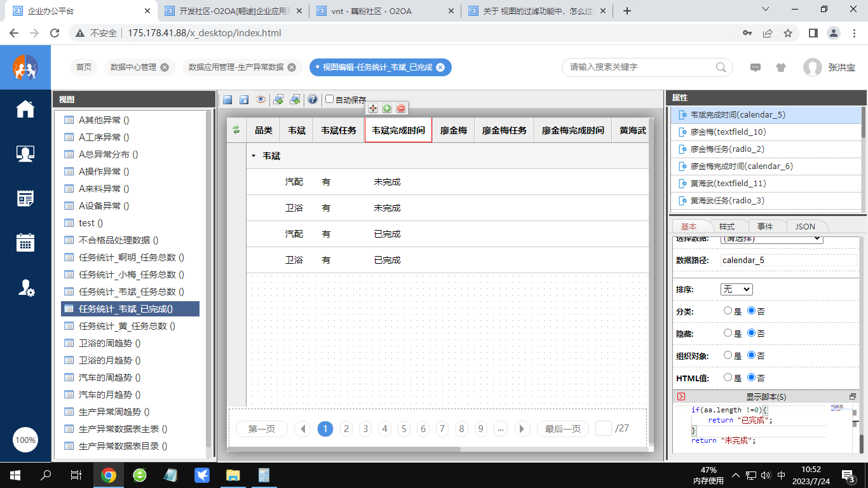Click the 数据路径 input field
This screenshot has height=488, width=868.
788,261
